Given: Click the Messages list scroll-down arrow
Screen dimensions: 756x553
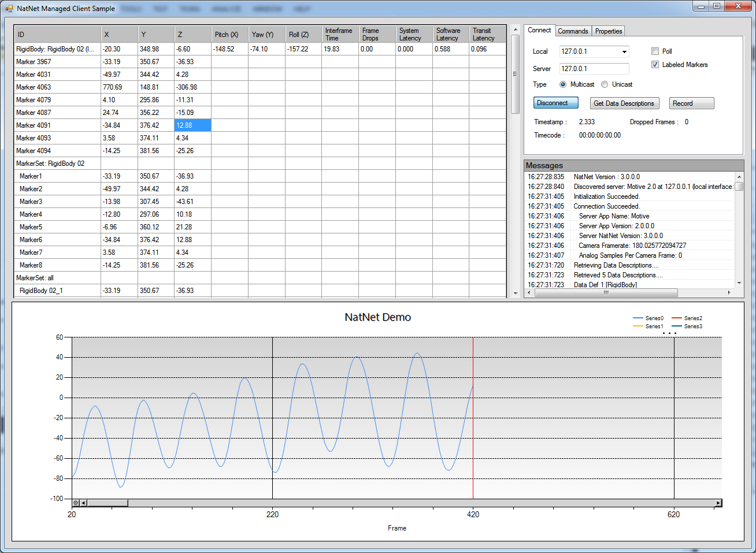Looking at the screenshot, I should tap(739, 283).
